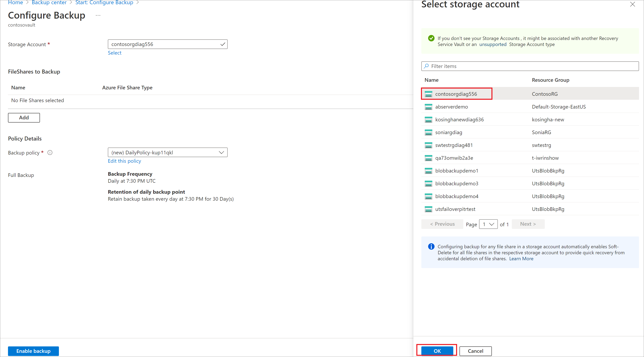Click the Filter items search field
Image resolution: width=644 pixels, height=357 pixels.
(x=530, y=66)
